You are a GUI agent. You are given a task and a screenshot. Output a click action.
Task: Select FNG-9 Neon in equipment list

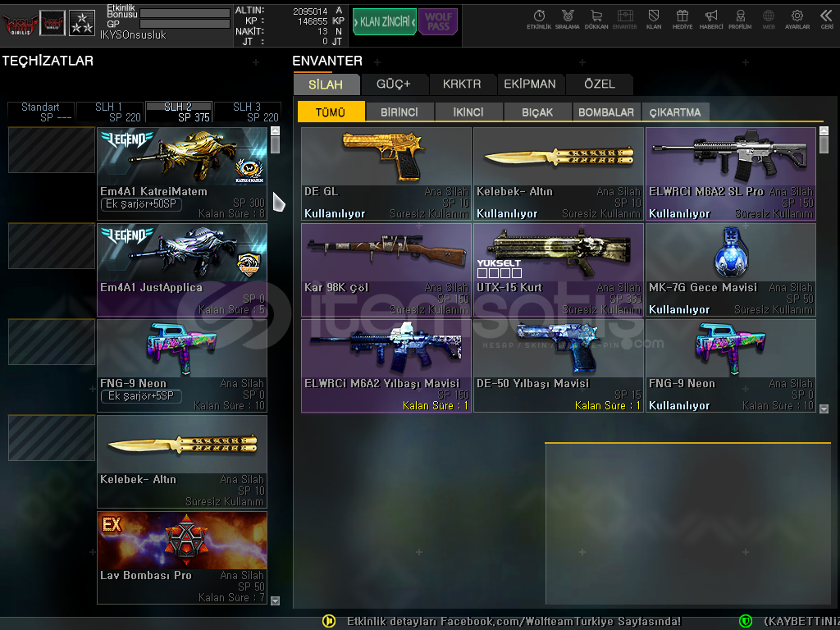[x=182, y=365]
